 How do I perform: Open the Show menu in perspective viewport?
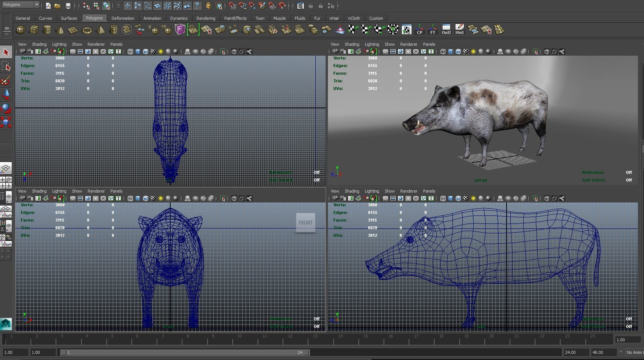(390, 44)
